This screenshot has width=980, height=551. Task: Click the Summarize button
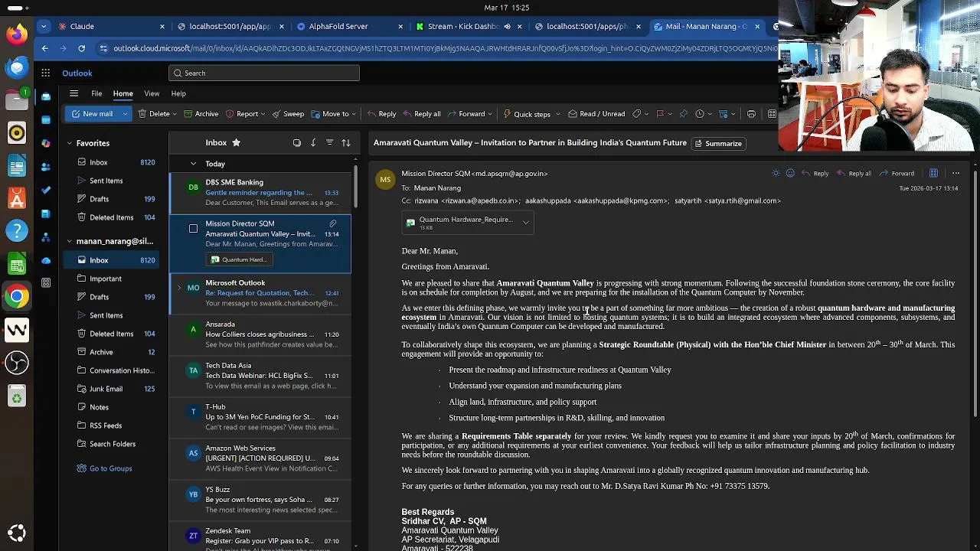click(x=718, y=143)
